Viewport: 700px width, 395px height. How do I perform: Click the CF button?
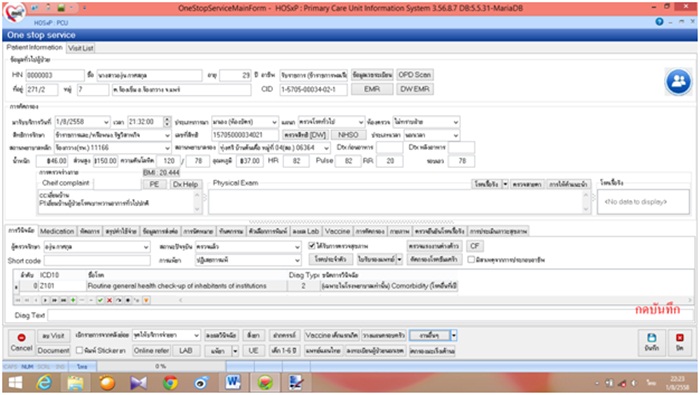click(x=475, y=246)
